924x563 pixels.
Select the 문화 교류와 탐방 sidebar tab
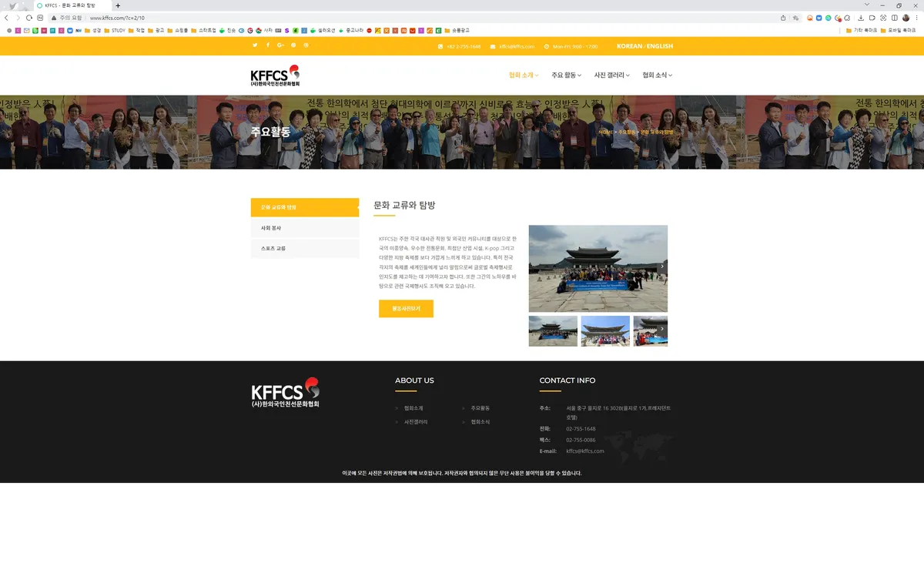point(305,207)
